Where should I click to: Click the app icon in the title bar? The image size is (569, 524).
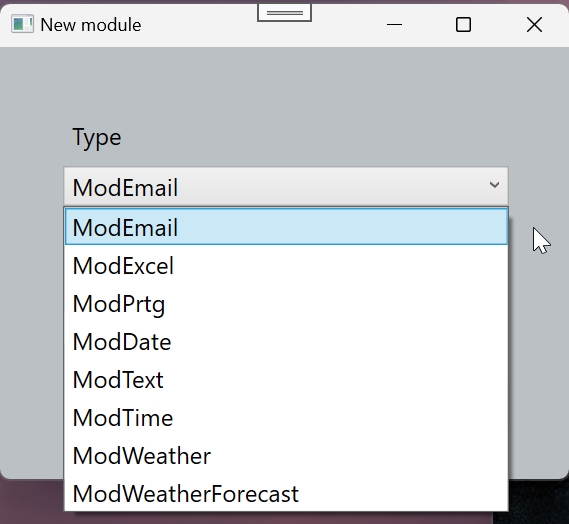(22, 24)
